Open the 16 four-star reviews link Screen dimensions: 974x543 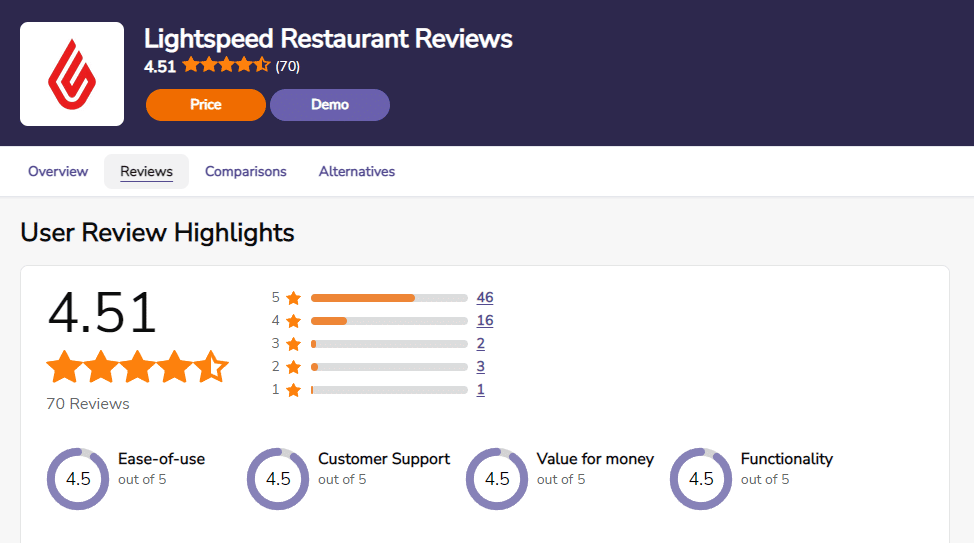click(485, 321)
